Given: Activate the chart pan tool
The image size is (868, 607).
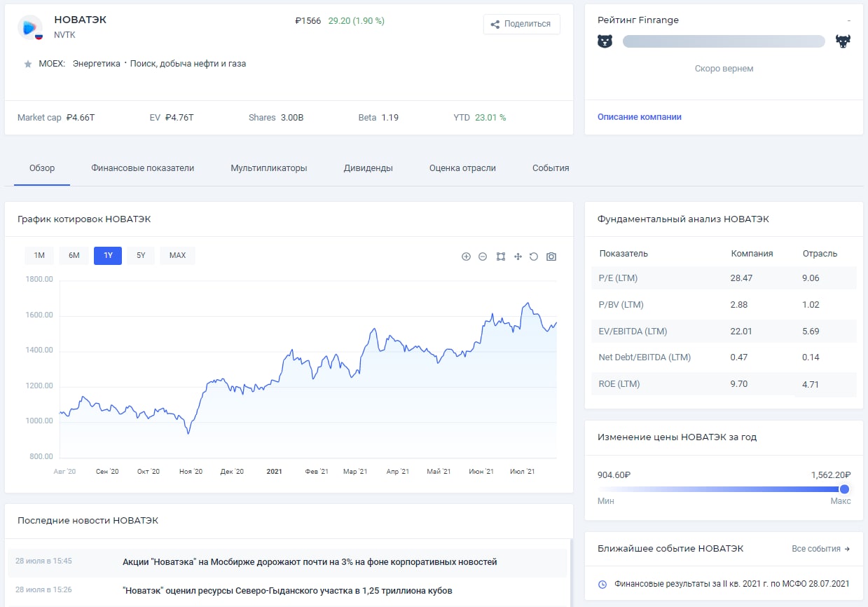Looking at the screenshot, I should tap(518, 257).
